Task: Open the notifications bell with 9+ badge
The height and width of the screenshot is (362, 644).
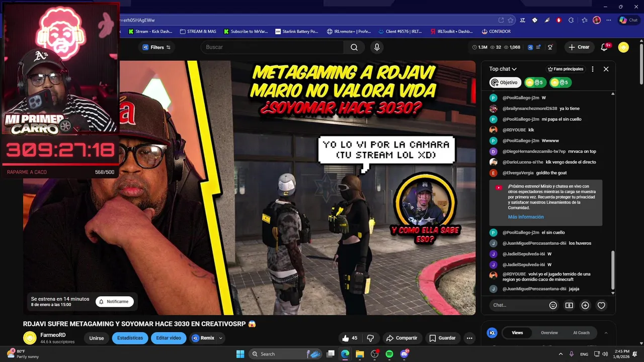Action: [604, 47]
